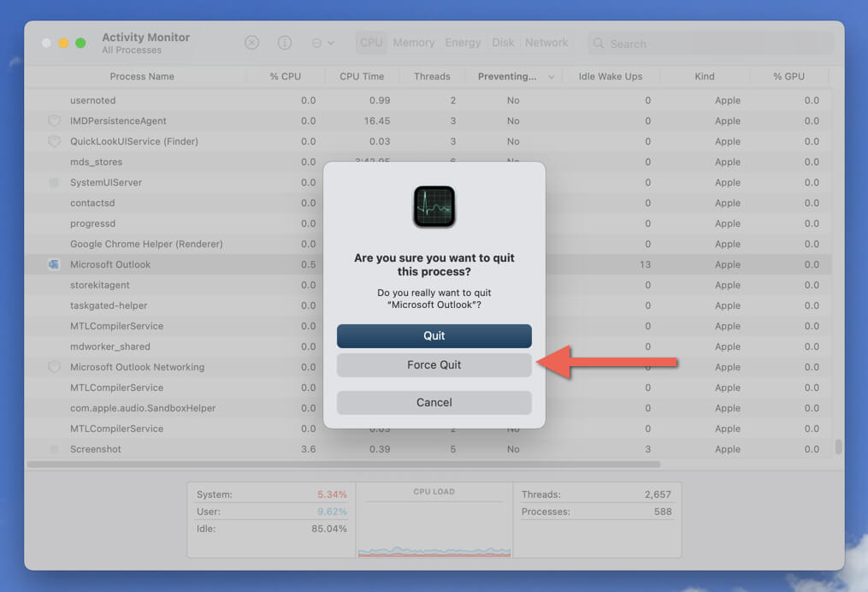
Task: Switch to the Memory tab
Action: coord(414,43)
